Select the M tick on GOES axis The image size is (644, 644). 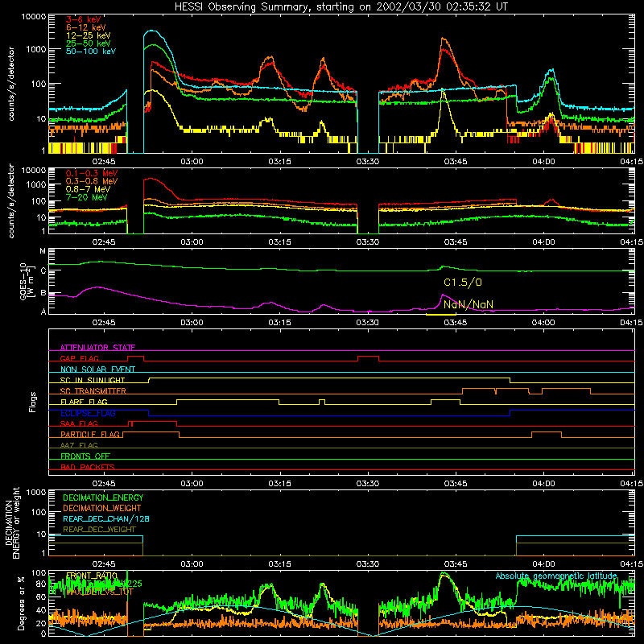click(43, 251)
